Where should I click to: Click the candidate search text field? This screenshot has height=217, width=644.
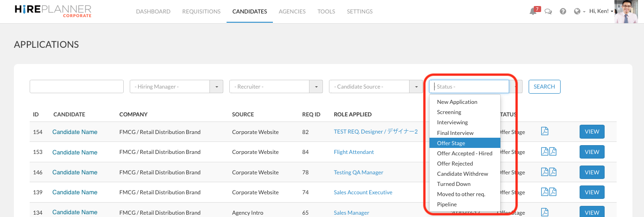[76, 87]
